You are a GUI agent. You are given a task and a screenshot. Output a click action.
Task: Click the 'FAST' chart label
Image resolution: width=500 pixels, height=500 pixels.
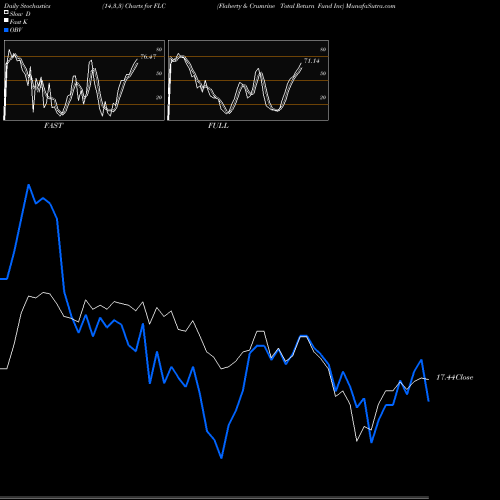pos(53,126)
